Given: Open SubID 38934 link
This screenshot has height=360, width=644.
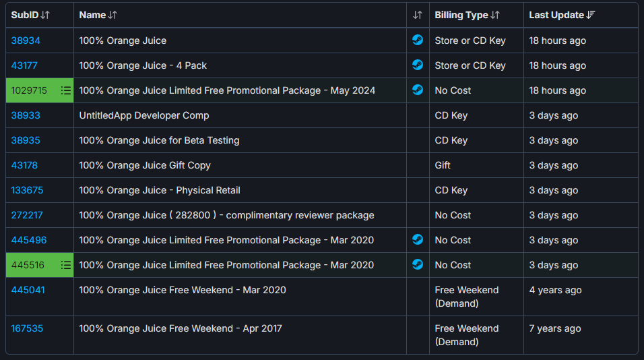Looking at the screenshot, I should pyautogui.click(x=26, y=40).
